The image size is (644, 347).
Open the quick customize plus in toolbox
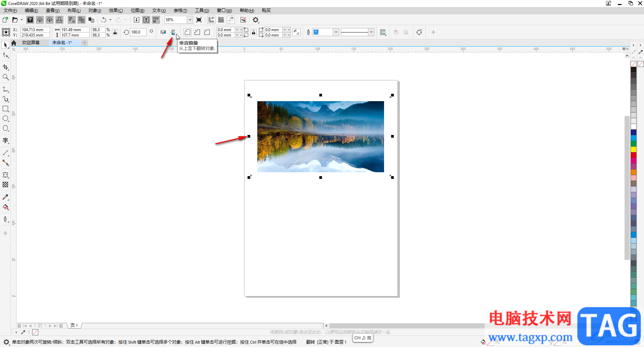tap(5, 233)
